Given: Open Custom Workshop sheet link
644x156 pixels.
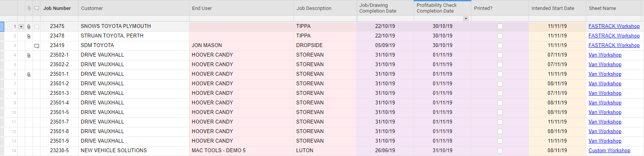Looking at the screenshot, I should point(609,151).
